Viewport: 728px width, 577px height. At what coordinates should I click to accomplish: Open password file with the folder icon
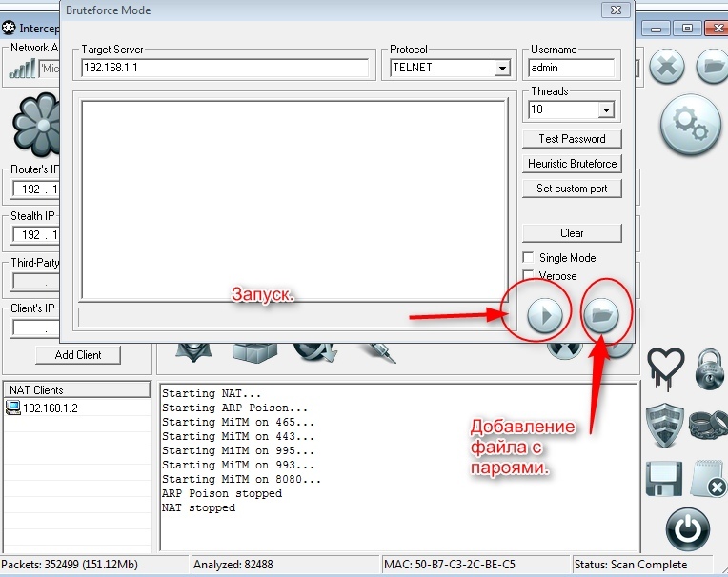(602, 315)
